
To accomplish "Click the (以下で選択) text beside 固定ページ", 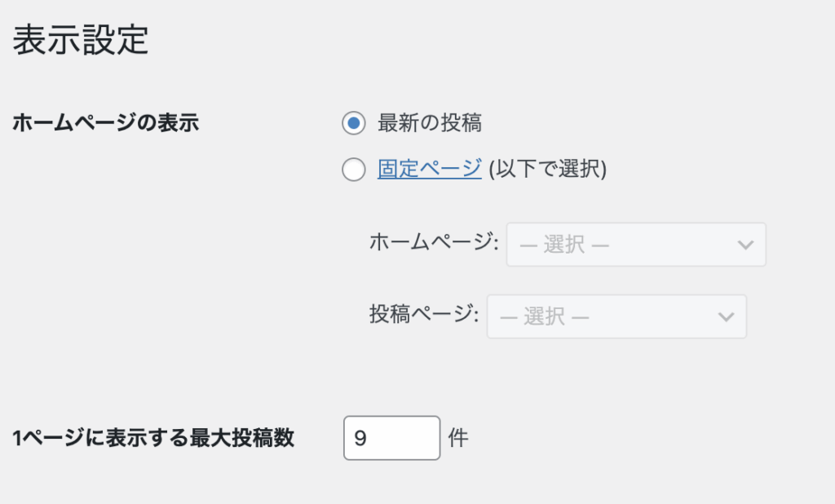I will click(x=547, y=170).
